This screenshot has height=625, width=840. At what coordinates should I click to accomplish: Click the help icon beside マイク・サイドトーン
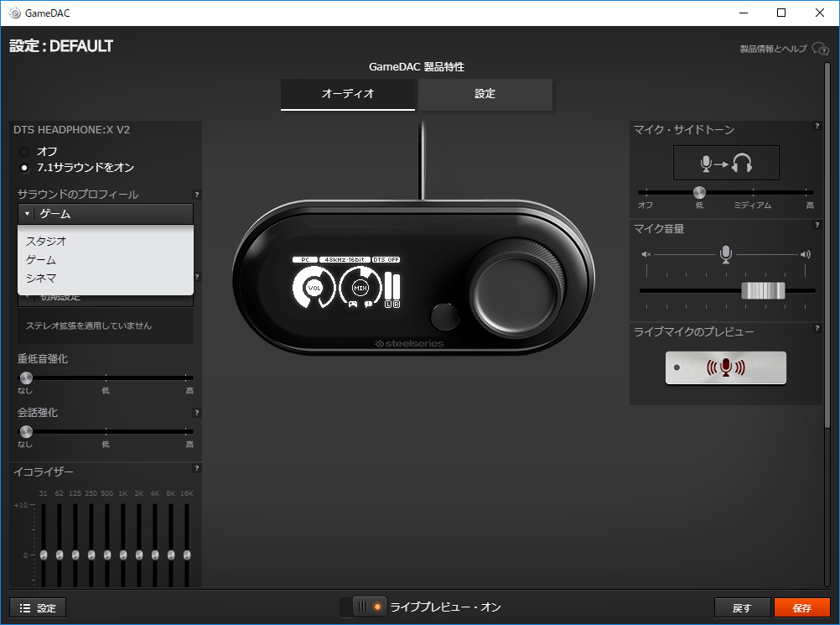pyautogui.click(x=817, y=126)
